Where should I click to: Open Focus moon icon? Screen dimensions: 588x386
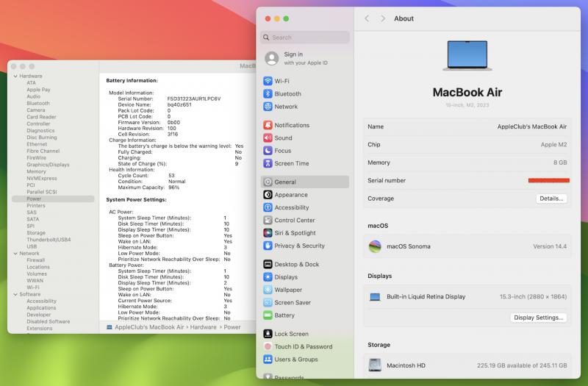(x=268, y=151)
